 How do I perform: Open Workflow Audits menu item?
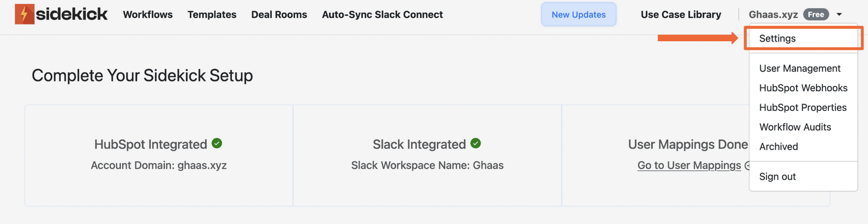(795, 127)
